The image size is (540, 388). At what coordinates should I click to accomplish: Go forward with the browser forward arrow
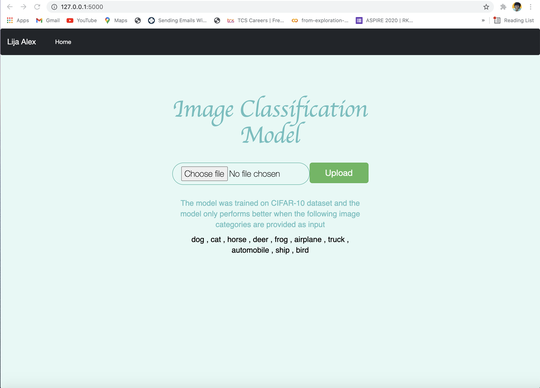[23, 7]
